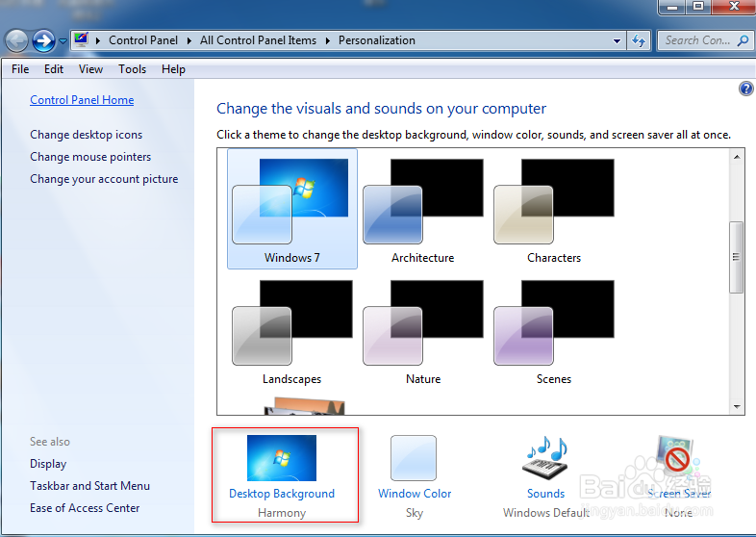The height and width of the screenshot is (537, 756).
Task: Select the Landscapes theme
Action: 292,330
